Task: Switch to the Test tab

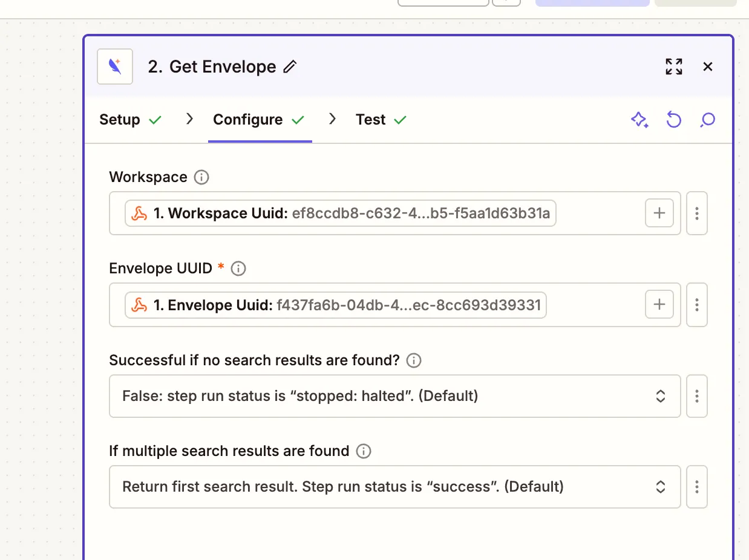Action: pyautogui.click(x=371, y=120)
